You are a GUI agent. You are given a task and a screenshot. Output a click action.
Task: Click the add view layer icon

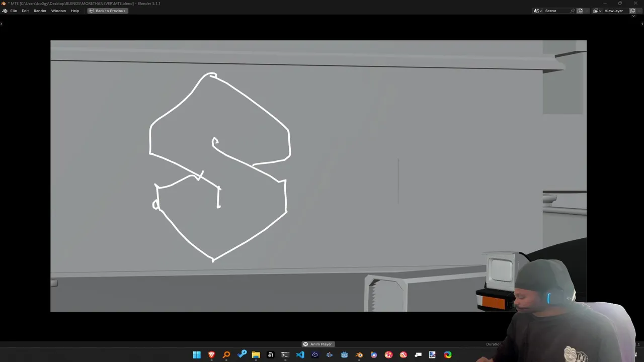[x=633, y=11]
